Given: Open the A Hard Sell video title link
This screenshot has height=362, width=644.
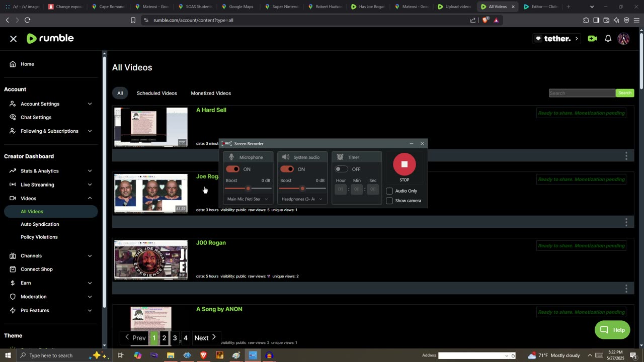Looking at the screenshot, I should tap(211, 110).
